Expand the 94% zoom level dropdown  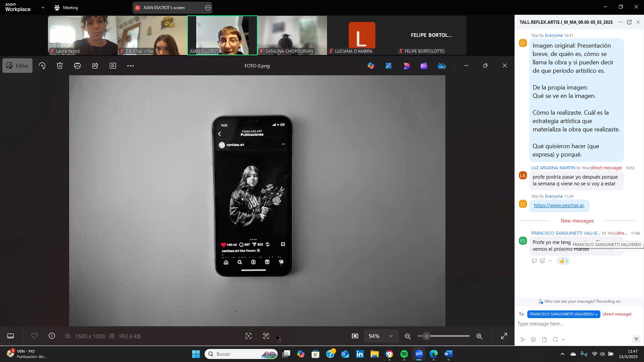[x=391, y=336]
